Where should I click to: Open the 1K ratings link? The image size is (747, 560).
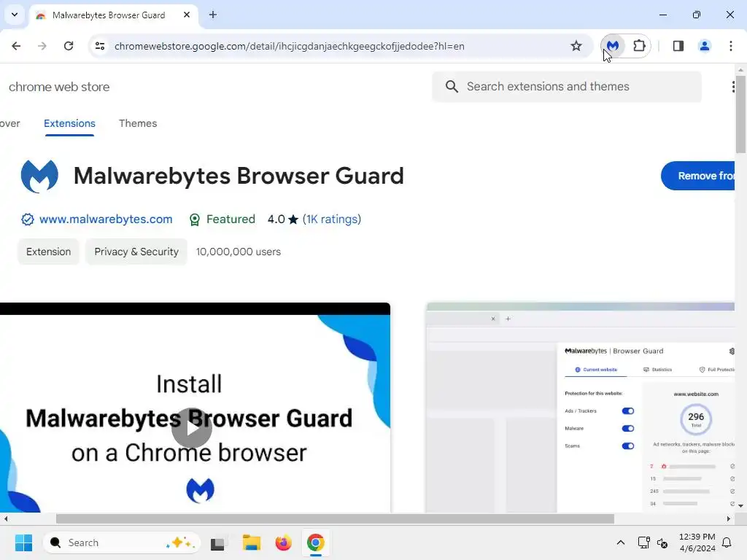point(332,219)
